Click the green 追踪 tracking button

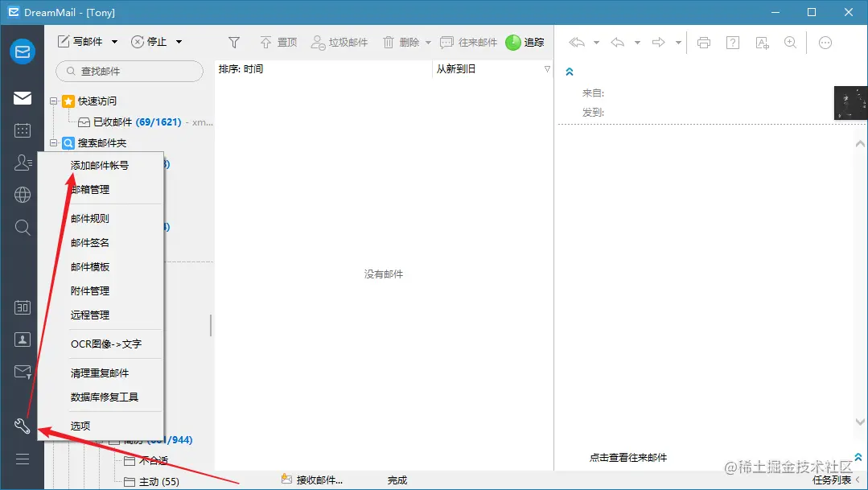pyautogui.click(x=525, y=42)
